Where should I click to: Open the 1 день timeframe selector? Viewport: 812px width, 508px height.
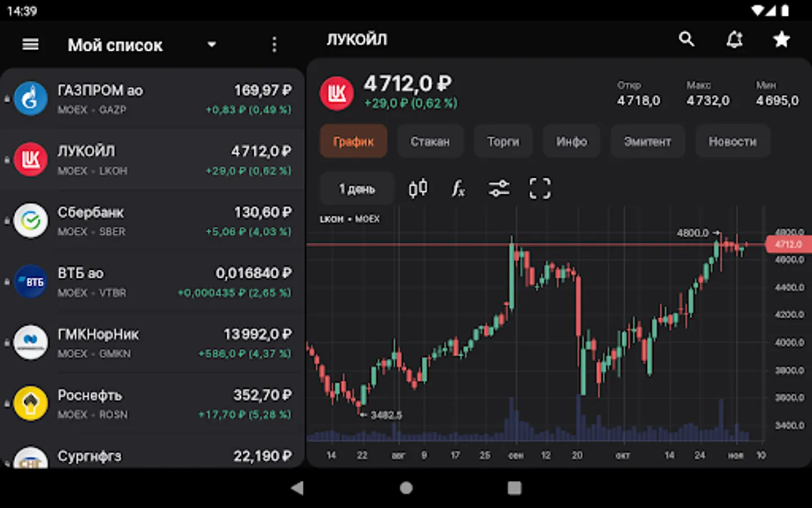tap(357, 189)
